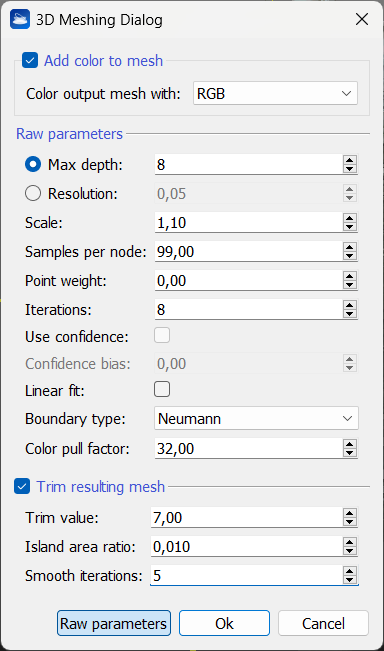Dismiss dialog with Cancel button
The width and height of the screenshot is (384, 651).
[323, 623]
